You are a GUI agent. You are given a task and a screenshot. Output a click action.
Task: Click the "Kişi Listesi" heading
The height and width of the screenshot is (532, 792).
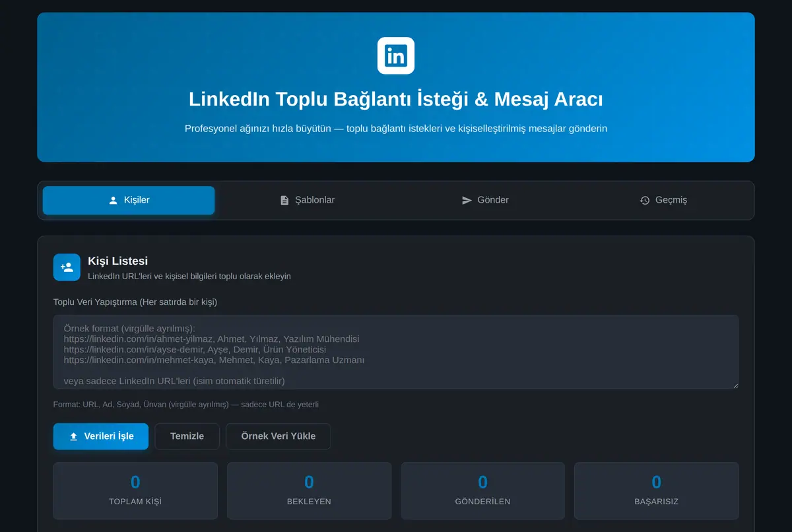(117, 261)
